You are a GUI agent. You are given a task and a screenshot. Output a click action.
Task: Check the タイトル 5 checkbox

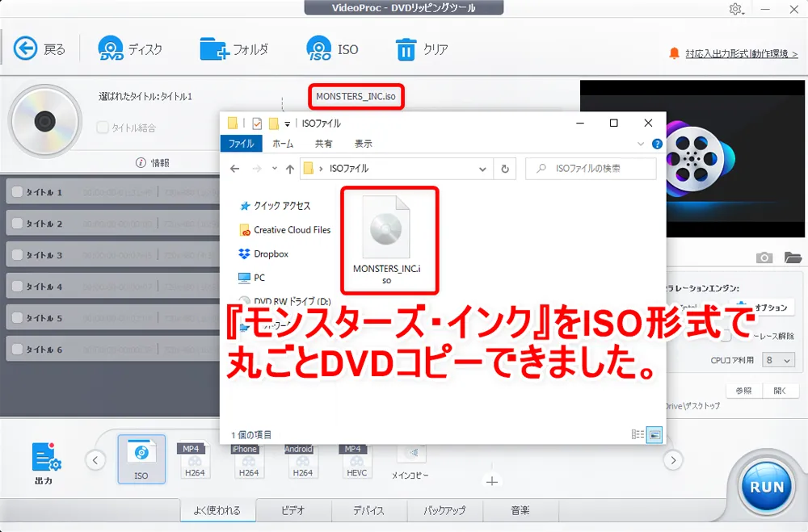click(17, 317)
